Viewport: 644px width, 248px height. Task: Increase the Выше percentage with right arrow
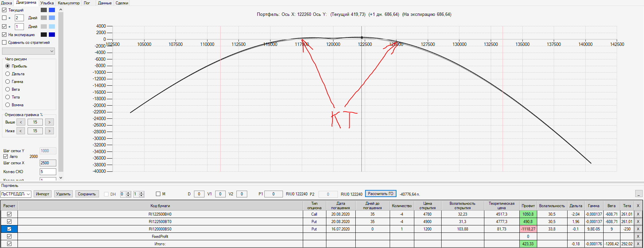coord(50,122)
